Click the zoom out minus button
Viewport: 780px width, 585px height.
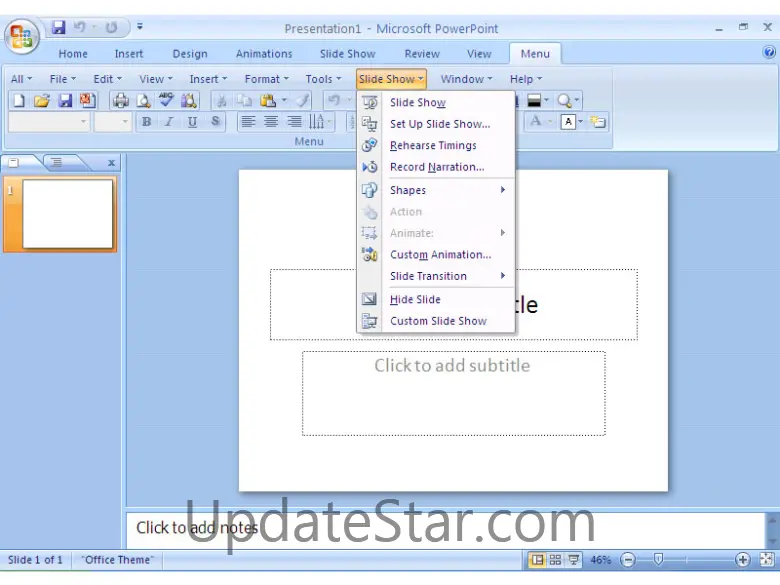(628, 560)
